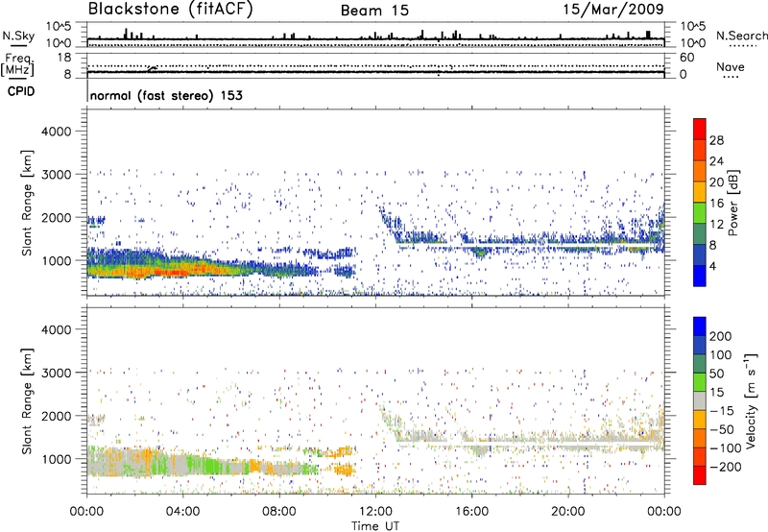Click the red top segment of Power colorbar
768x532 pixels.
(700, 129)
